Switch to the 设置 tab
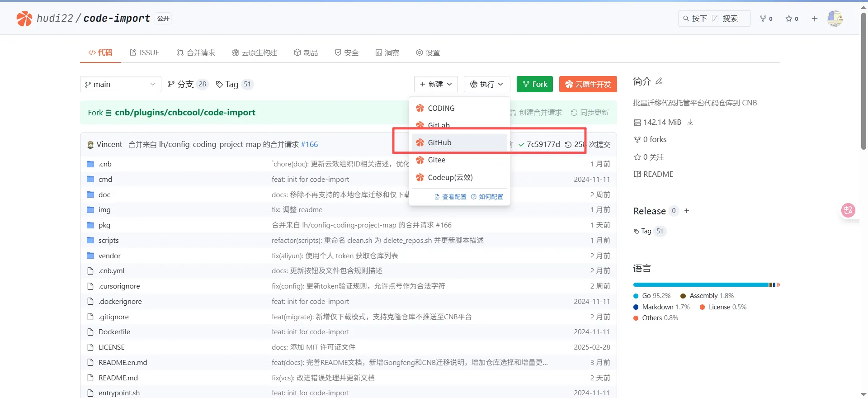Viewport: 868px width, 398px height. pyautogui.click(x=428, y=53)
